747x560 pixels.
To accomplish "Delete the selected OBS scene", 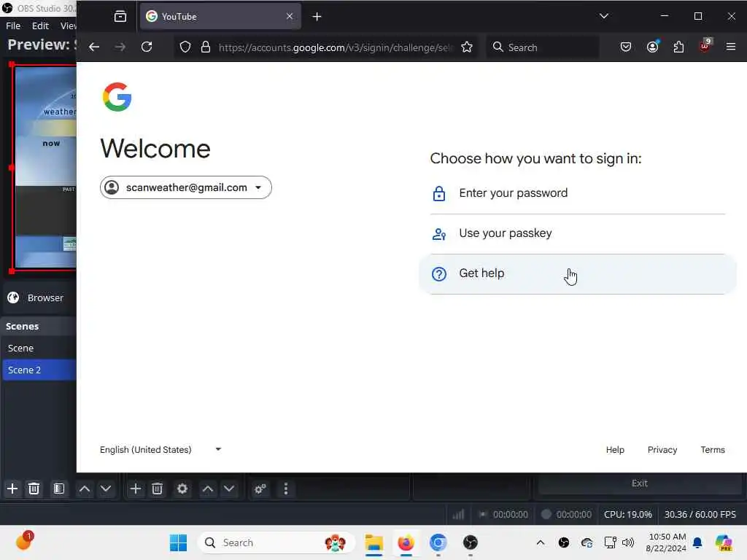I will (34, 489).
